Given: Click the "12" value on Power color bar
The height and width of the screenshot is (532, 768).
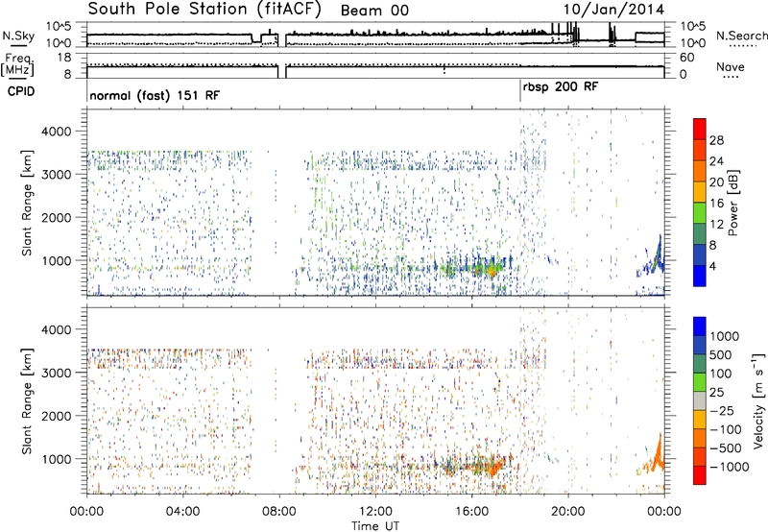Looking at the screenshot, I should tap(716, 225).
